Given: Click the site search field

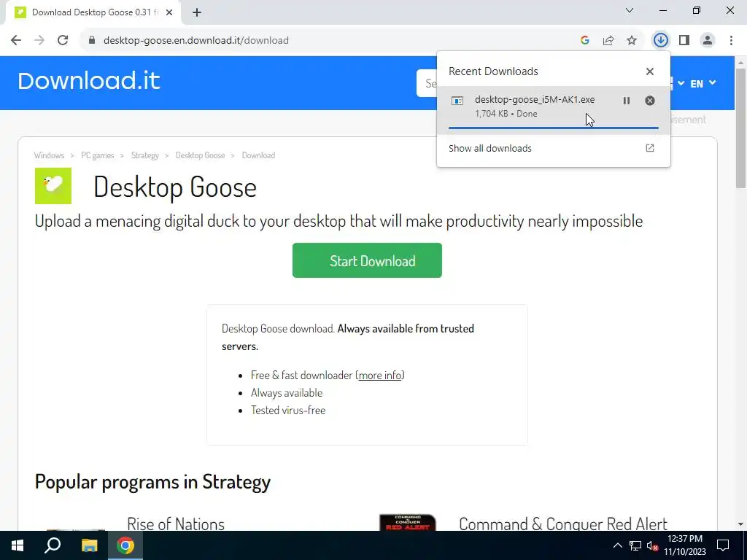Looking at the screenshot, I should click(x=427, y=83).
